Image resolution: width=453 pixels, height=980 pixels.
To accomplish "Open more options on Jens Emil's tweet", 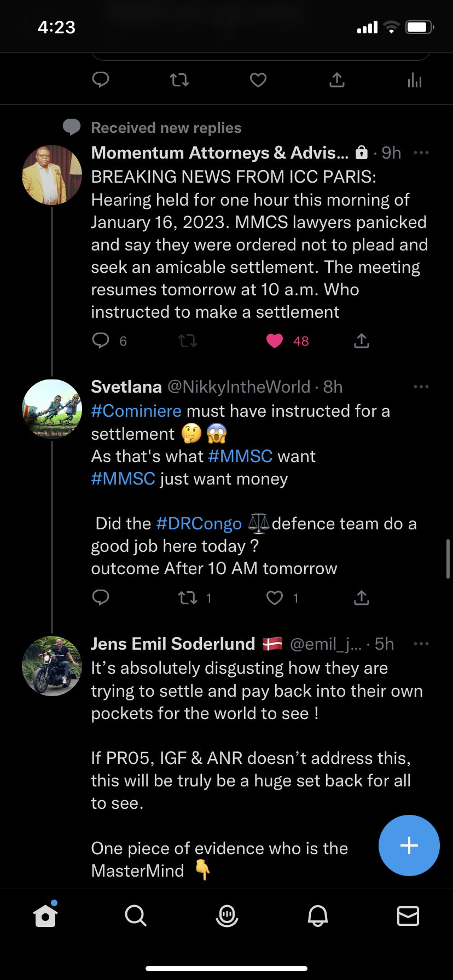I will pos(421,644).
